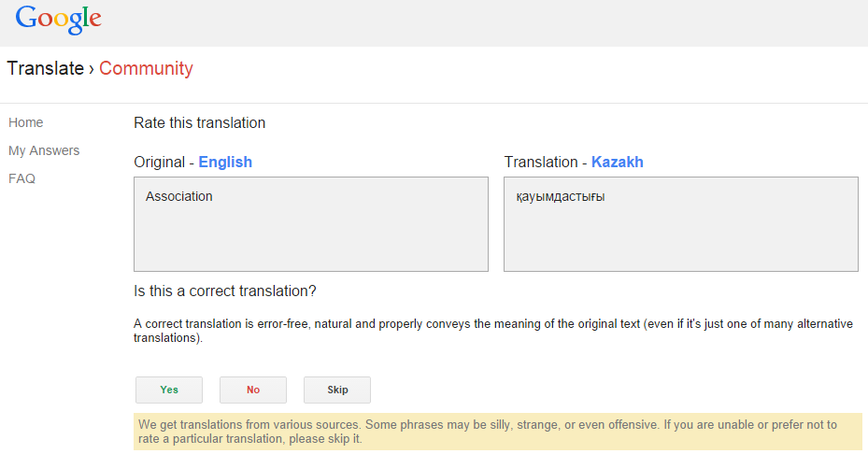Click the Google logo
This screenshot has height=454, width=868.
coord(58,19)
